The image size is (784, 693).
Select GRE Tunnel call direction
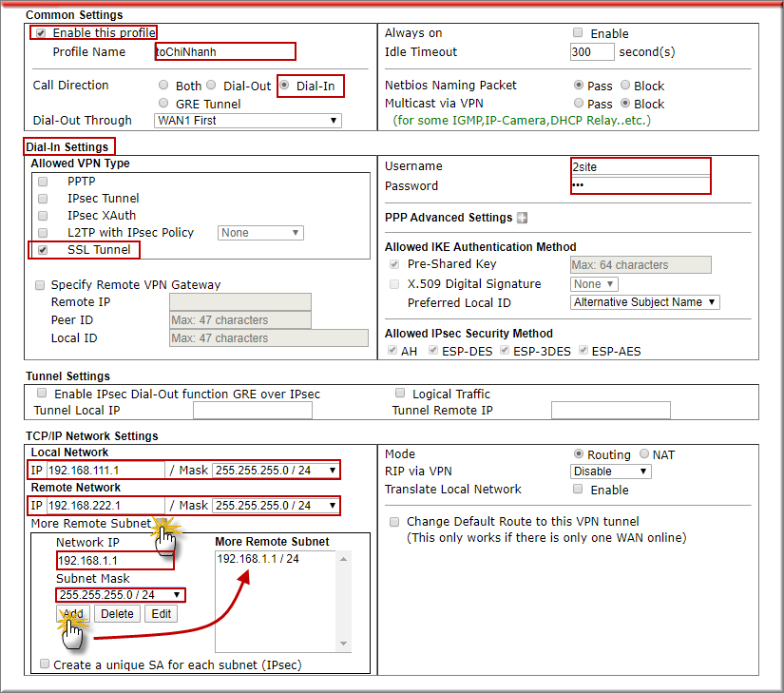coord(163,103)
